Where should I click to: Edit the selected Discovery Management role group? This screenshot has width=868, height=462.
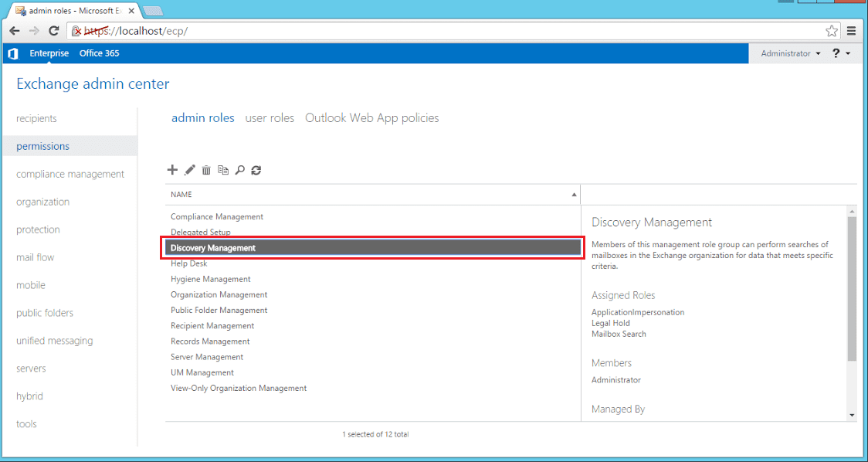pos(190,170)
